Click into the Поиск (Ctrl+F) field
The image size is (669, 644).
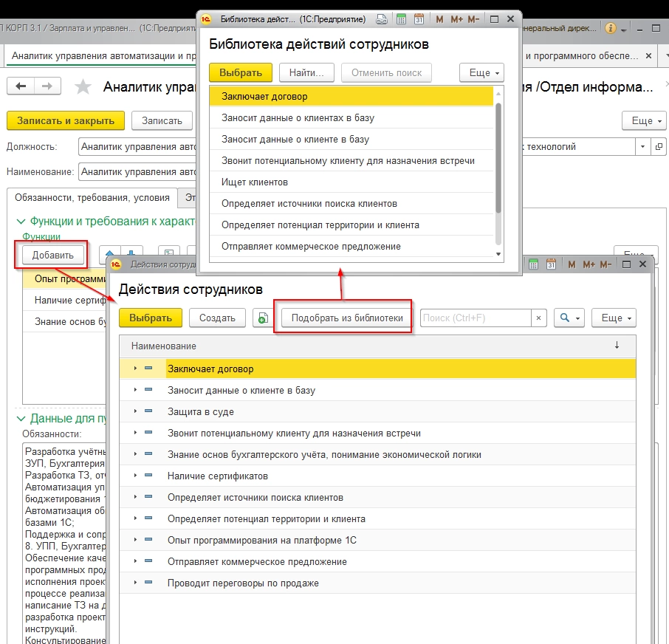[x=476, y=318]
